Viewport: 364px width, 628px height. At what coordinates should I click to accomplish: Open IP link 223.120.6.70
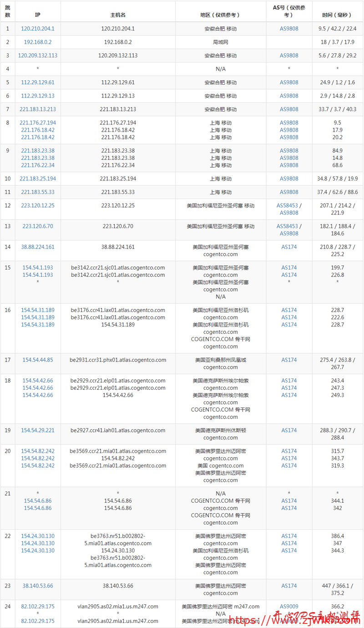click(x=38, y=226)
